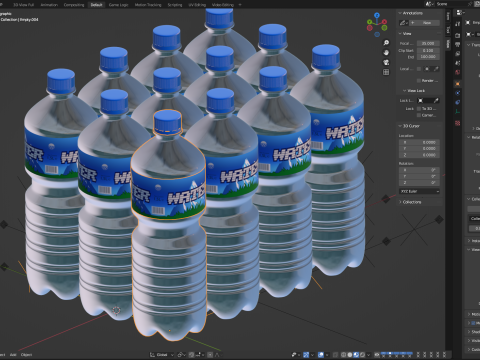Open the 3D View Full workspace tab
This screenshot has width=480, height=360.
click(23, 5)
